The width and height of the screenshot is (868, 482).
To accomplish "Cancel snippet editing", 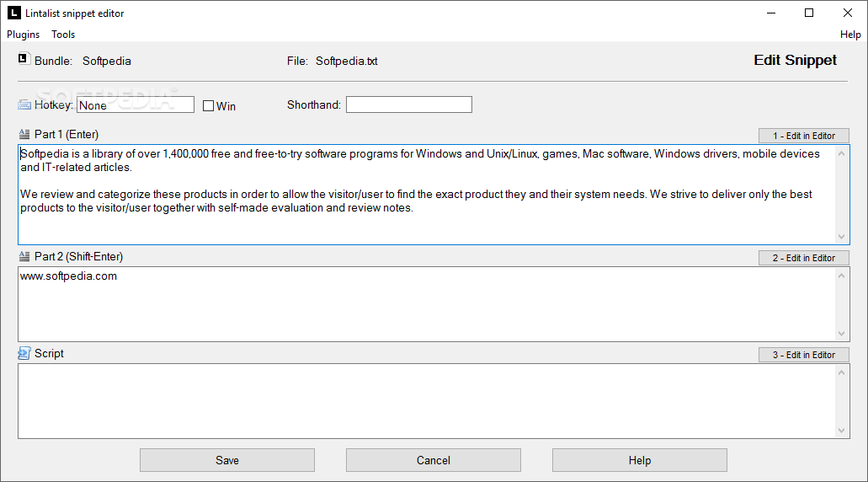I will point(434,460).
